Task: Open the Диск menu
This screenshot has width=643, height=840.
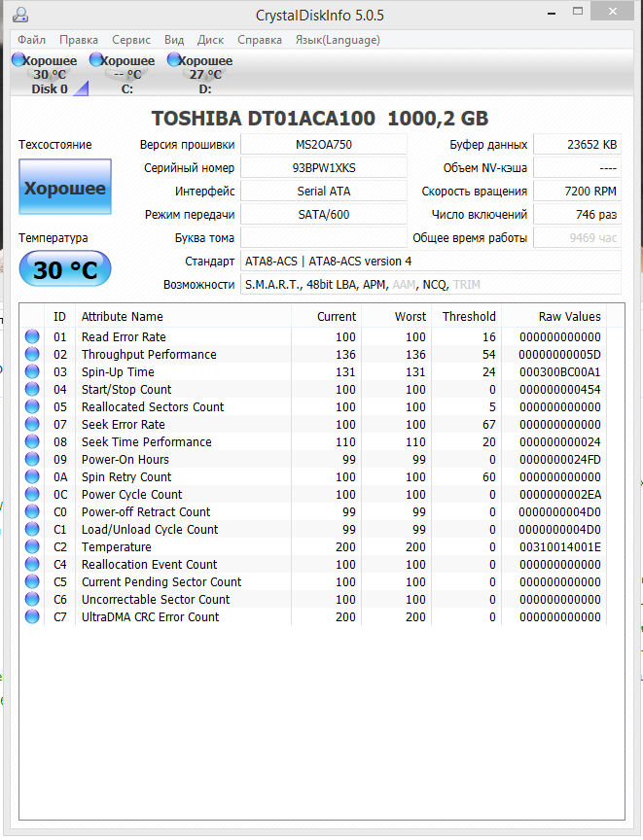Action: tap(210, 40)
